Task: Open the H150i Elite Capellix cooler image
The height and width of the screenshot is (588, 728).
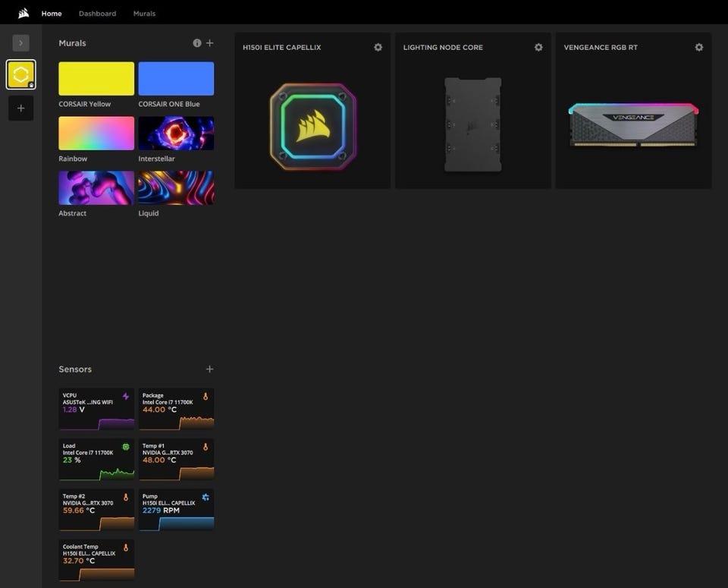Action: click(x=313, y=127)
